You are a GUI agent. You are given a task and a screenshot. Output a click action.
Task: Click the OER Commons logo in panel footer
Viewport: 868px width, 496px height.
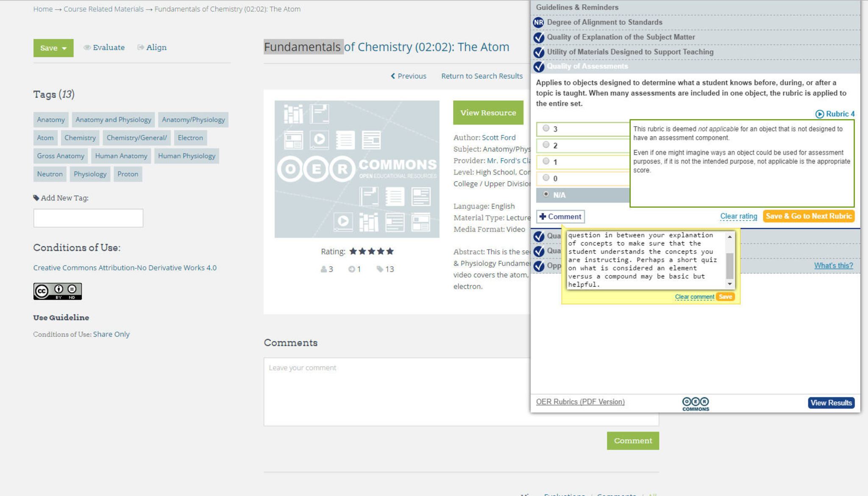(x=695, y=404)
